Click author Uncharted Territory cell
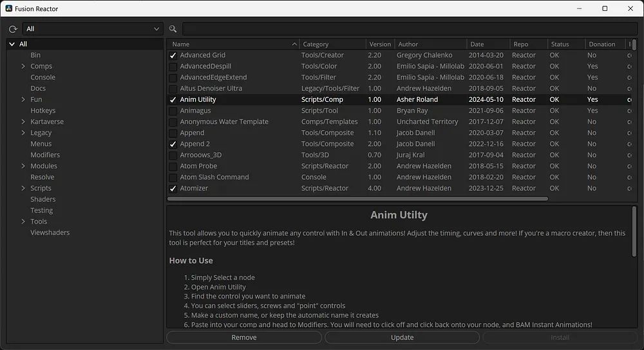 [x=427, y=122]
